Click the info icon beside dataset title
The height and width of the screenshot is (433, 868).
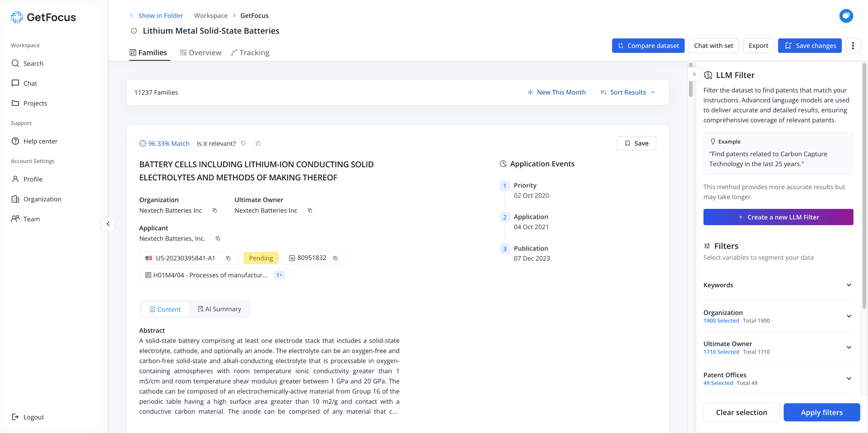[134, 31]
